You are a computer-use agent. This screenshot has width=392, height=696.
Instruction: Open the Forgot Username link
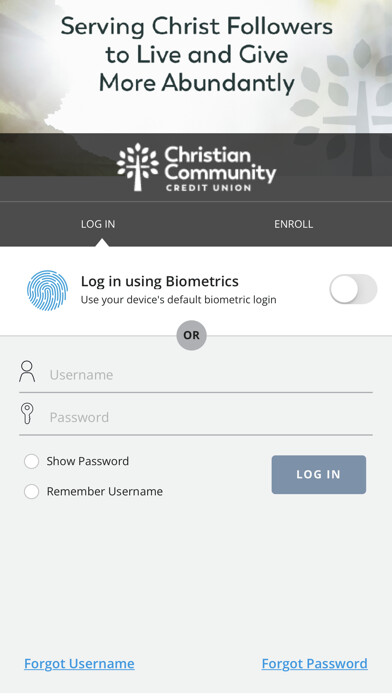(79, 664)
